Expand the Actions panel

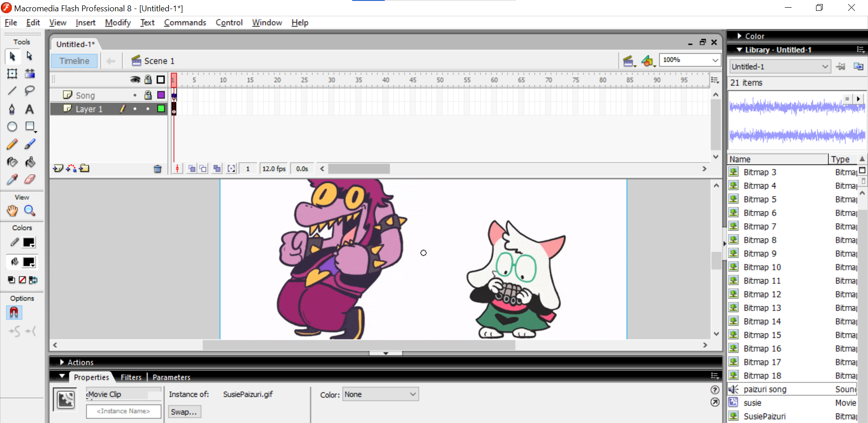[62, 362]
